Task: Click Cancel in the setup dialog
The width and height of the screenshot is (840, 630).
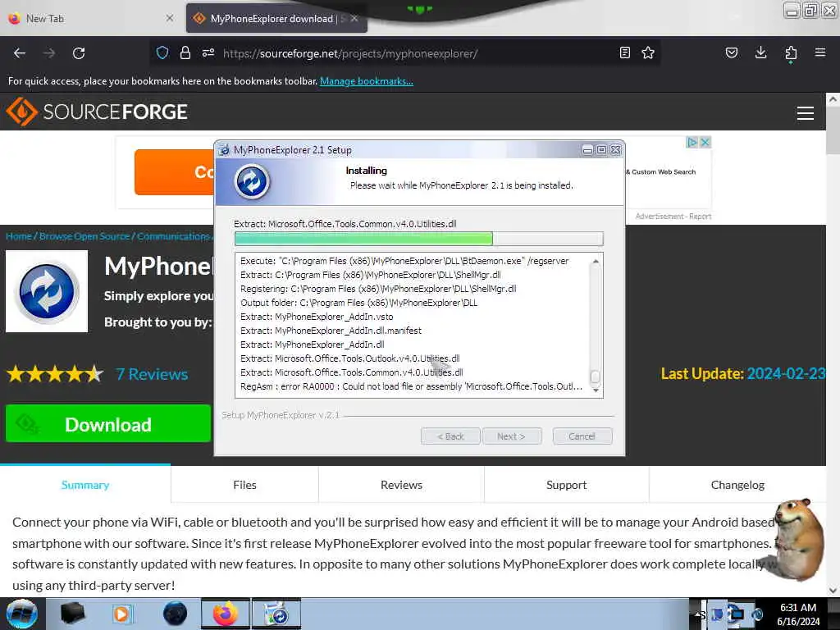Action: pyautogui.click(x=582, y=436)
